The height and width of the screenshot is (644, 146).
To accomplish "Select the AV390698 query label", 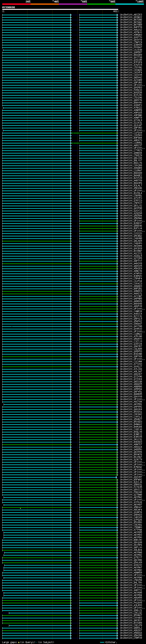I will 8,7.
